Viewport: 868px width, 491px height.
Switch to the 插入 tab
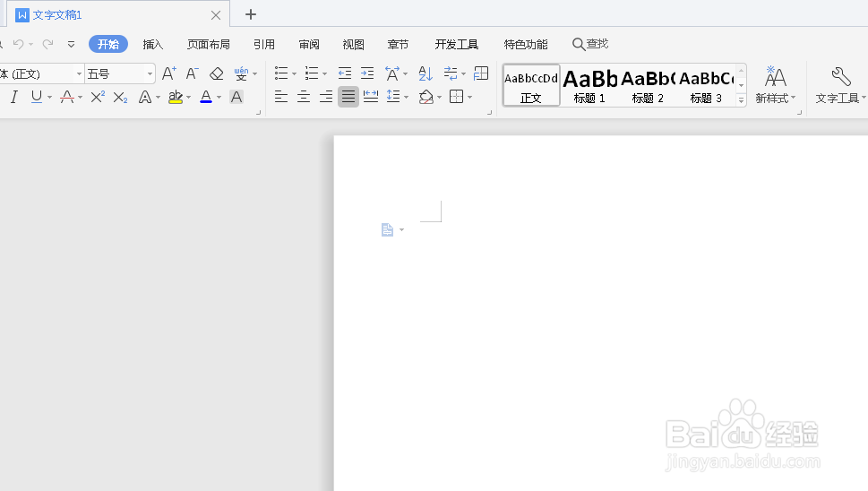(x=153, y=44)
